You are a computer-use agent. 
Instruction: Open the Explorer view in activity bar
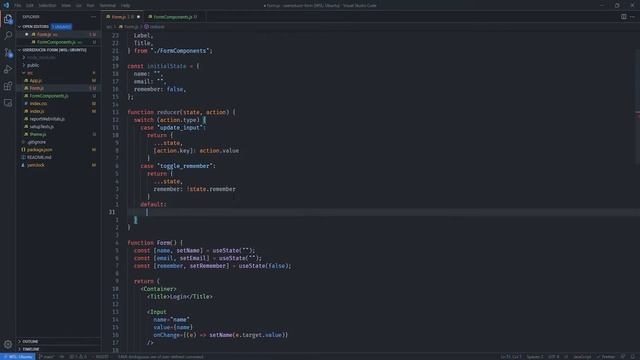pos(8,19)
